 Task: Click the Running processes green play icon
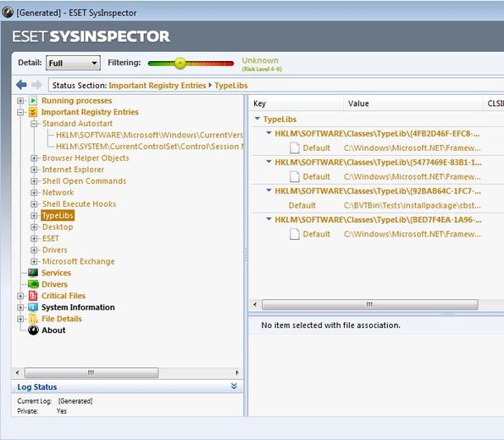click(33, 101)
